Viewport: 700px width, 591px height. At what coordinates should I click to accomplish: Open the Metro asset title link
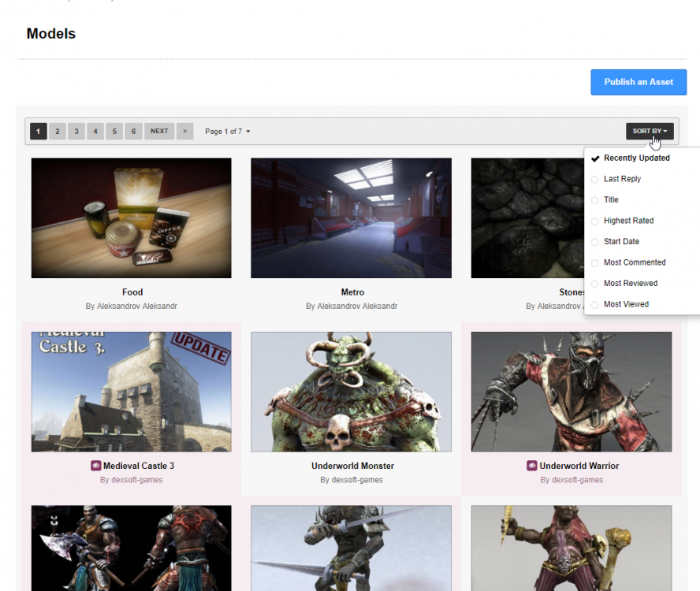352,292
